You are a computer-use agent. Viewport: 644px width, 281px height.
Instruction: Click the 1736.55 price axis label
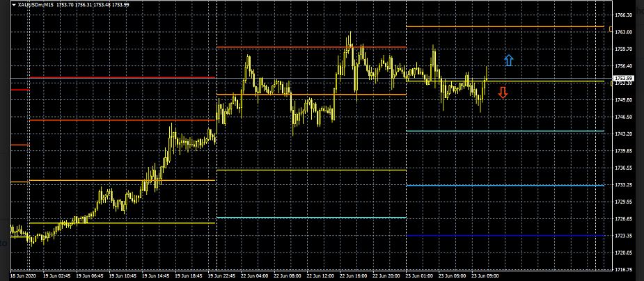(x=624, y=168)
